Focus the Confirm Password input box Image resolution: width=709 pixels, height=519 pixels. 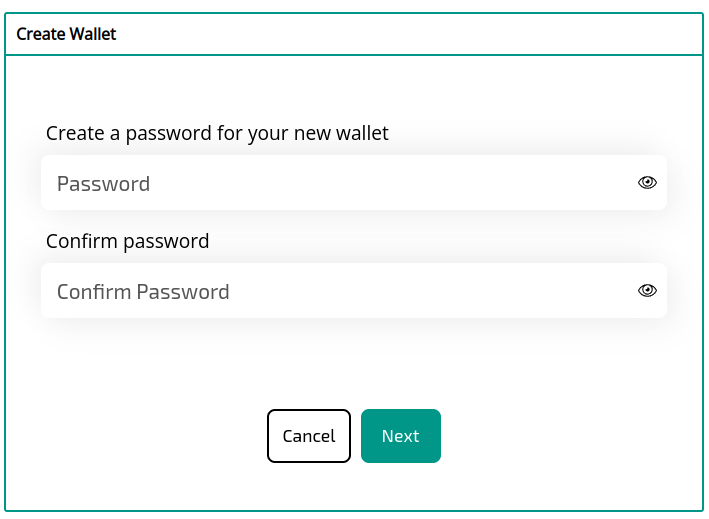pos(330,291)
